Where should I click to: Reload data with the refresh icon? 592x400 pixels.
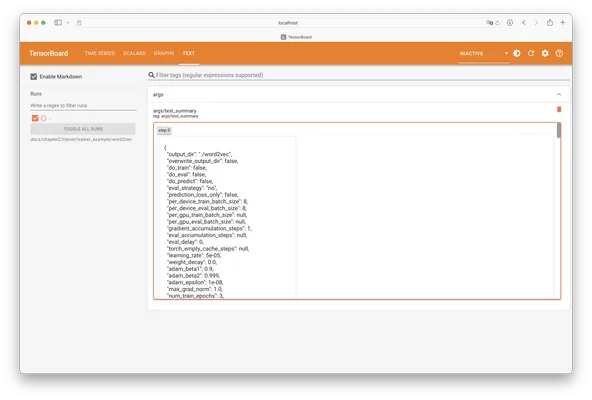click(531, 53)
